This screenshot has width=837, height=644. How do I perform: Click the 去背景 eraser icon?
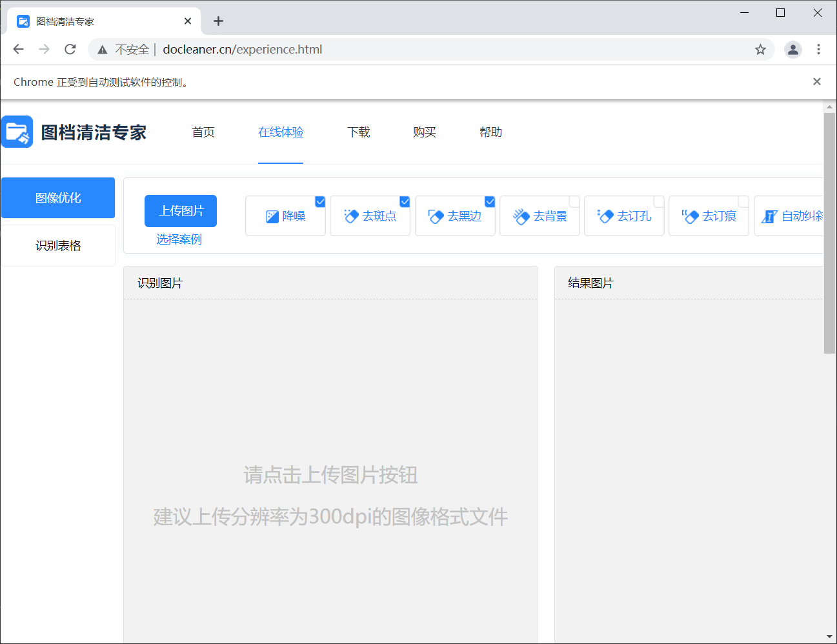[x=521, y=216]
